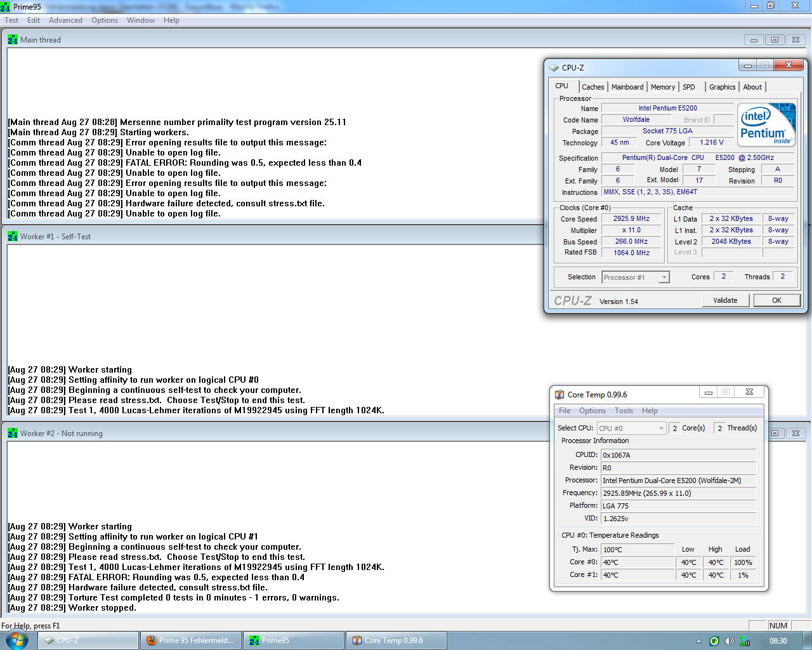
Task: Minimize the Core Temp window
Action: [709, 392]
